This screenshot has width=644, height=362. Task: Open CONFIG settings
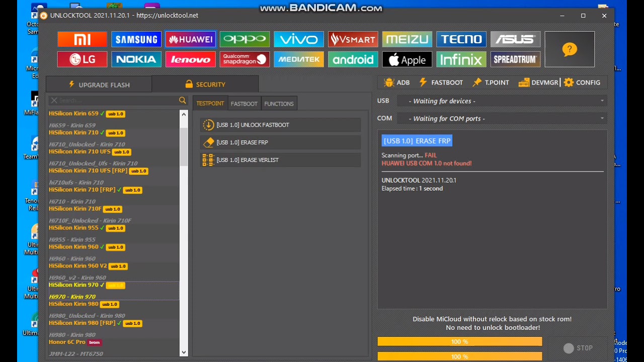(582, 82)
